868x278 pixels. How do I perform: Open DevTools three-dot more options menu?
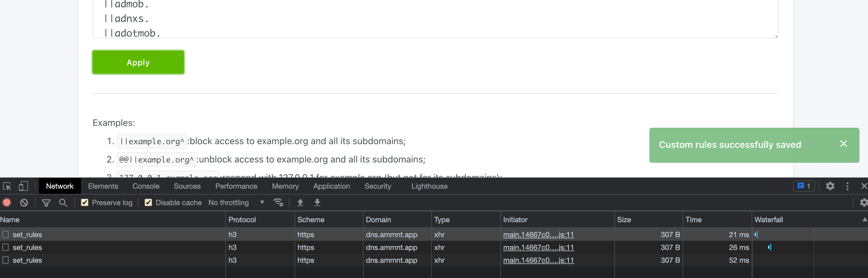click(848, 186)
